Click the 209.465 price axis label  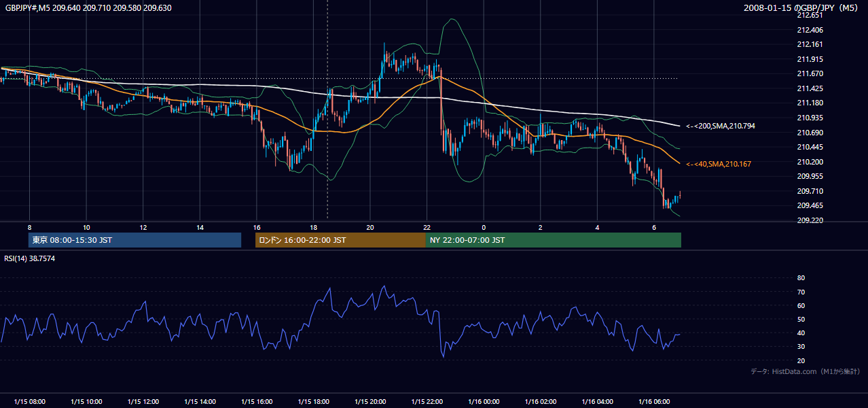click(810, 205)
